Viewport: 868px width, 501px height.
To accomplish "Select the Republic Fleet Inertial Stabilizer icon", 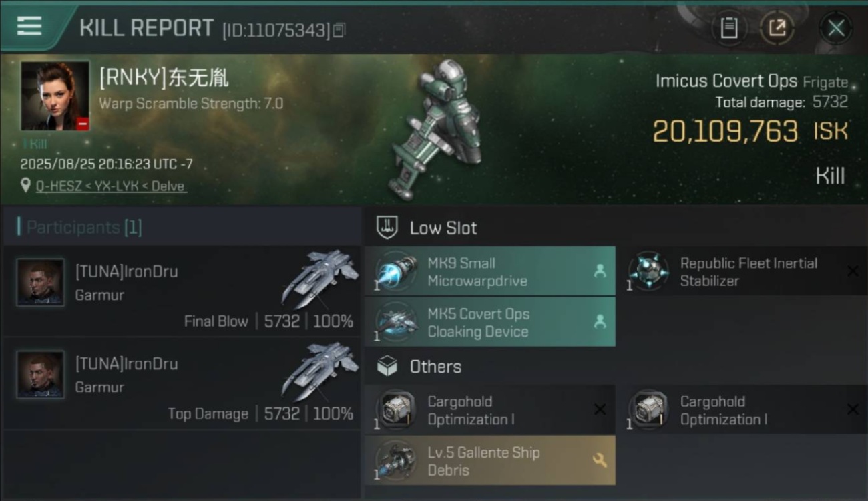I will (x=648, y=272).
